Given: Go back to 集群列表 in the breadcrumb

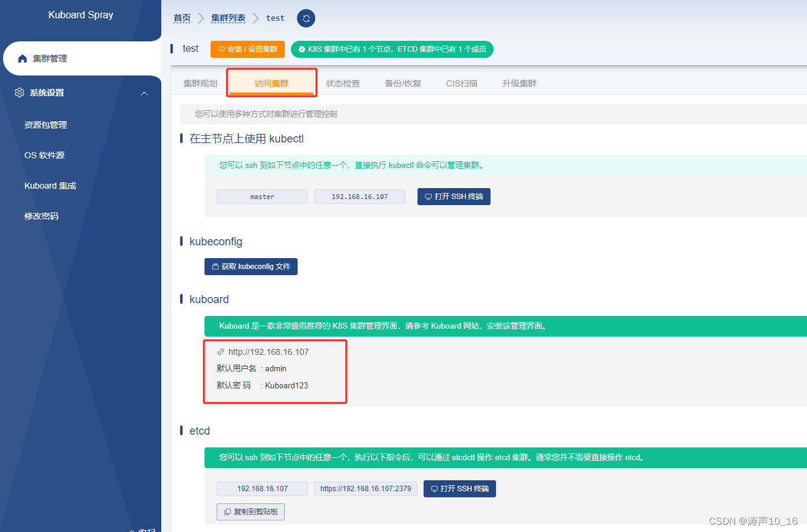Looking at the screenshot, I should (x=228, y=18).
